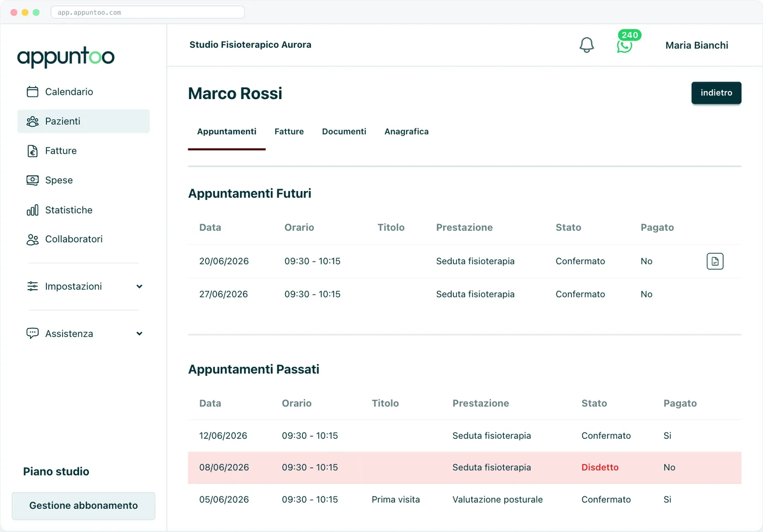This screenshot has width=763, height=532.
Task: Click the Piano studio label
Action: pos(56,472)
